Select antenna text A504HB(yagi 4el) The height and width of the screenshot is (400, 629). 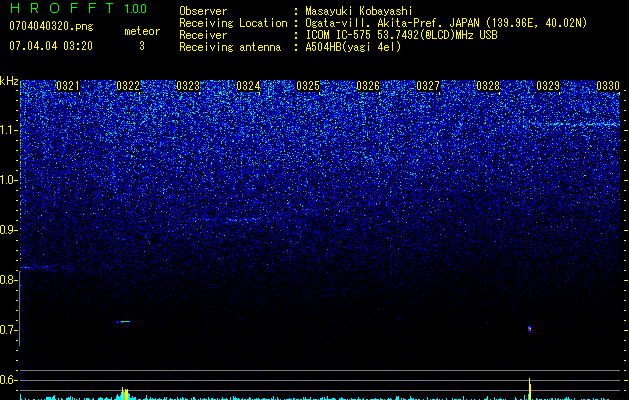click(x=353, y=47)
